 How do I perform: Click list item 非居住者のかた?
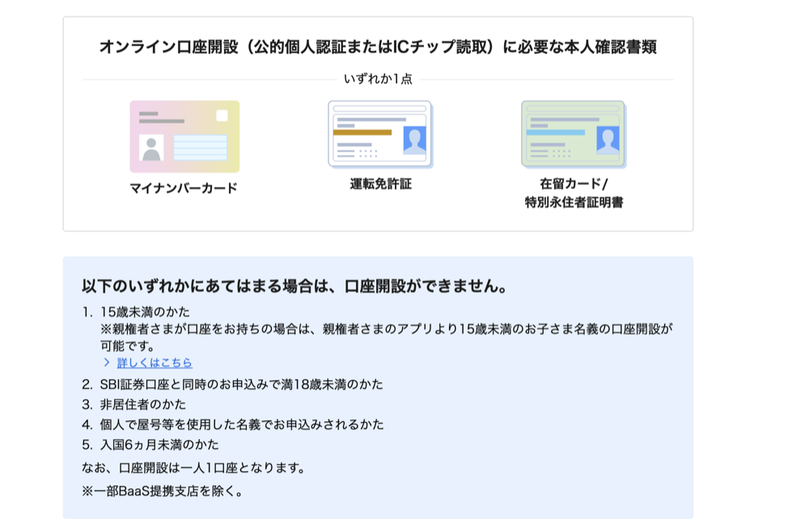143,405
